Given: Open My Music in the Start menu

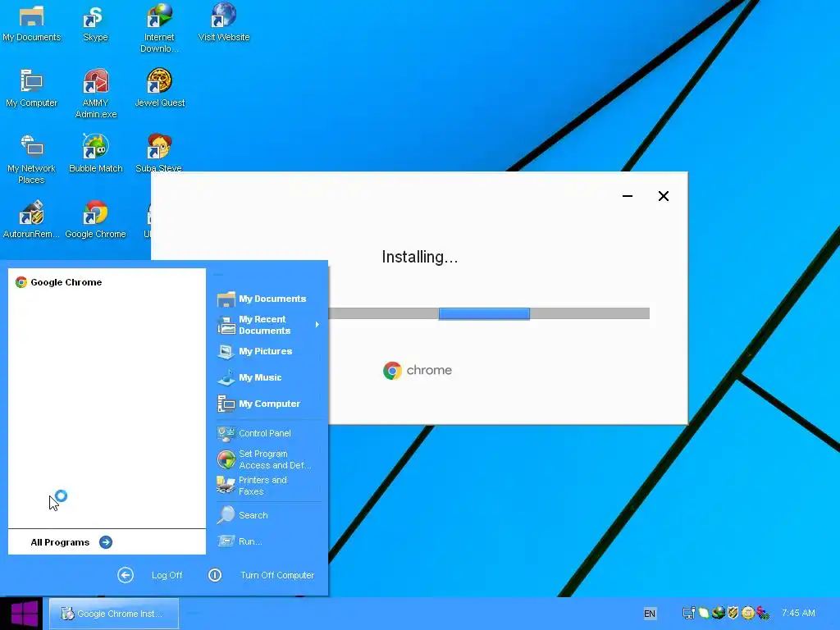Looking at the screenshot, I should tap(249, 377).
